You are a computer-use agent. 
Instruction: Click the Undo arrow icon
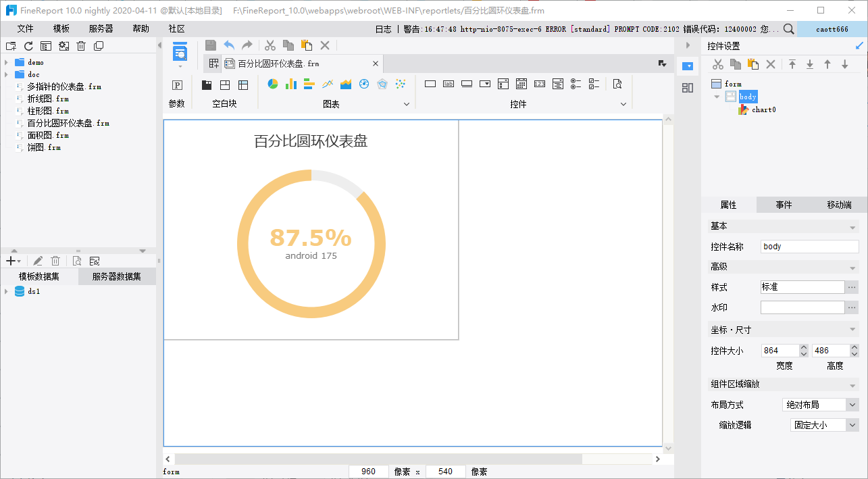229,45
